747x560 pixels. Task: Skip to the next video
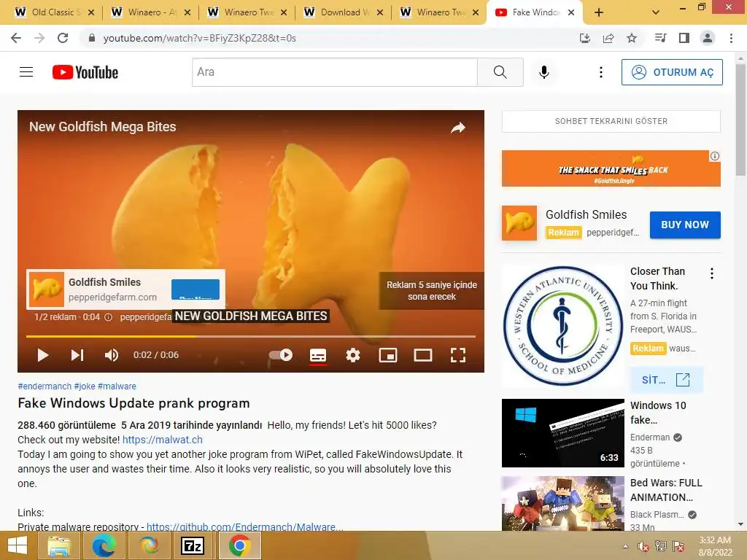77,355
